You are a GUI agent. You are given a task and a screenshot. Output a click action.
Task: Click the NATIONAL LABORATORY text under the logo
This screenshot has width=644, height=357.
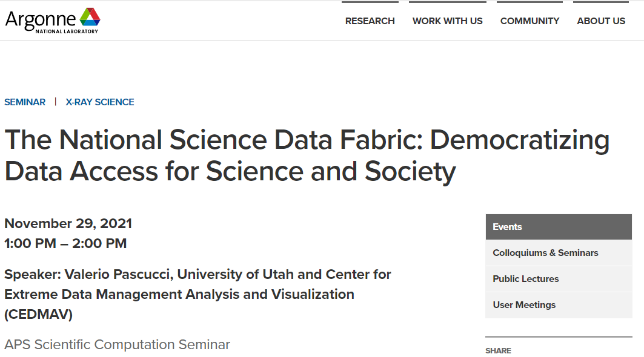click(67, 31)
